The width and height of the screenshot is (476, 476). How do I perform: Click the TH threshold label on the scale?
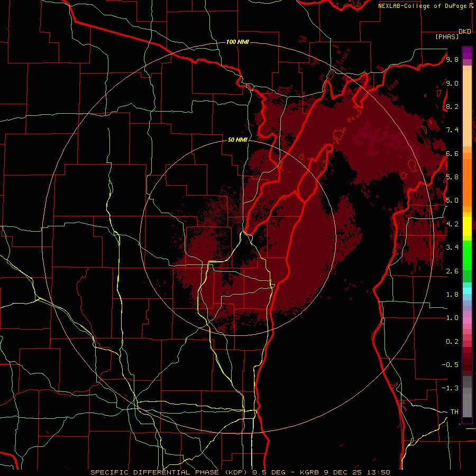tap(454, 412)
